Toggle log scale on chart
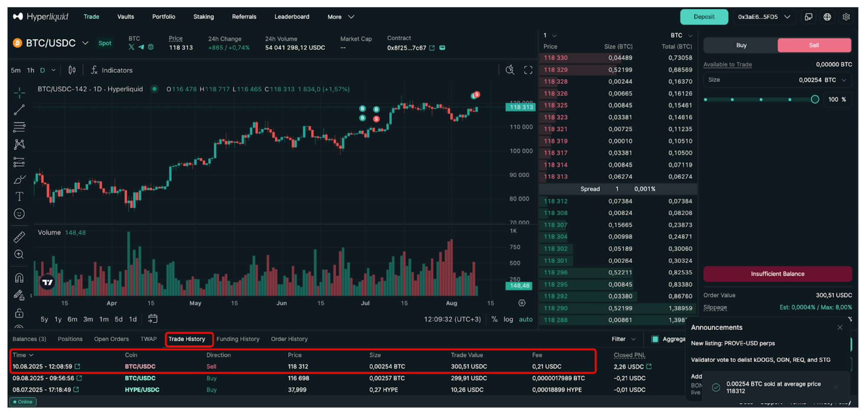 coord(508,319)
